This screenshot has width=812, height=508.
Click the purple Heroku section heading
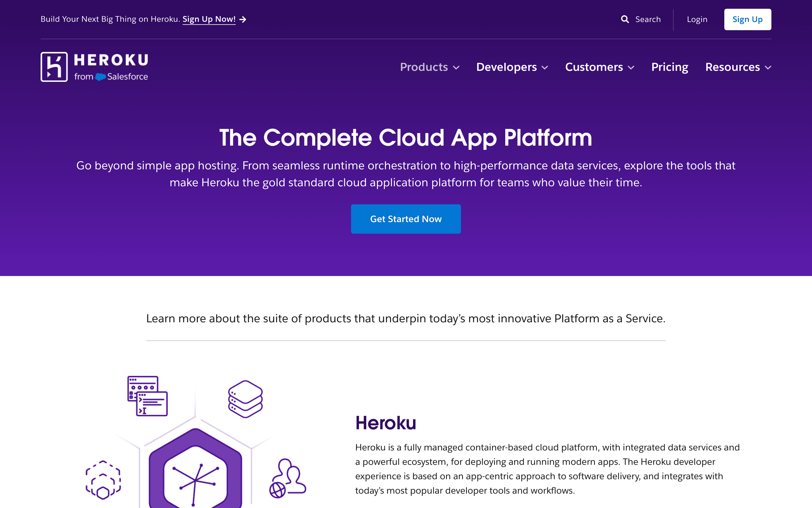click(x=385, y=423)
